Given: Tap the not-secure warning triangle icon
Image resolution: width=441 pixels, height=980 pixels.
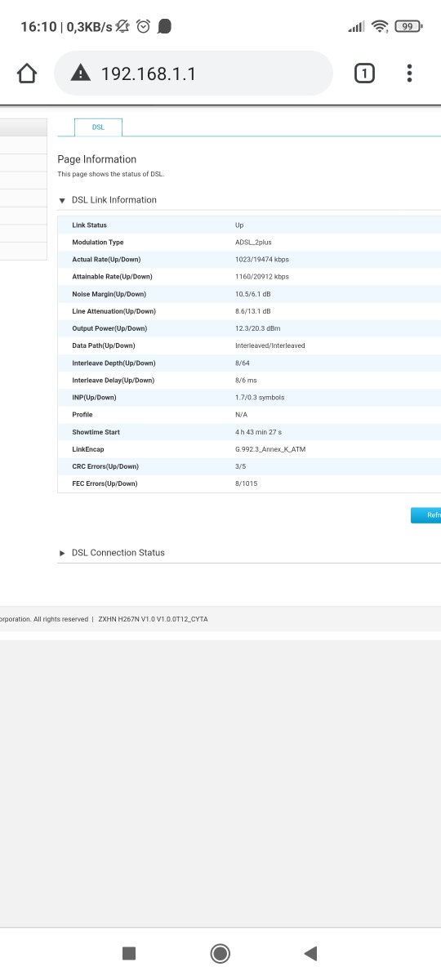Looking at the screenshot, I should 80,73.
